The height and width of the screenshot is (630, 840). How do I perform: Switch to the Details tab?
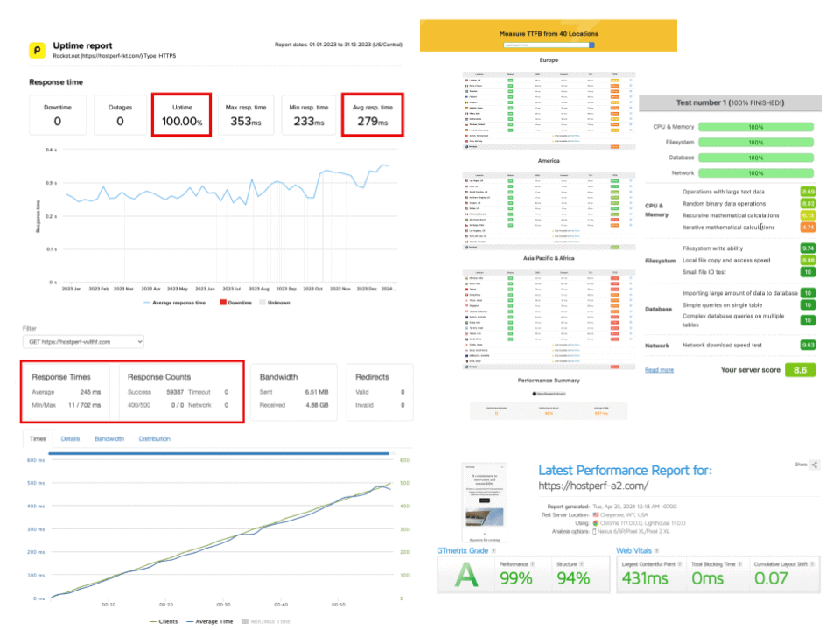point(70,438)
